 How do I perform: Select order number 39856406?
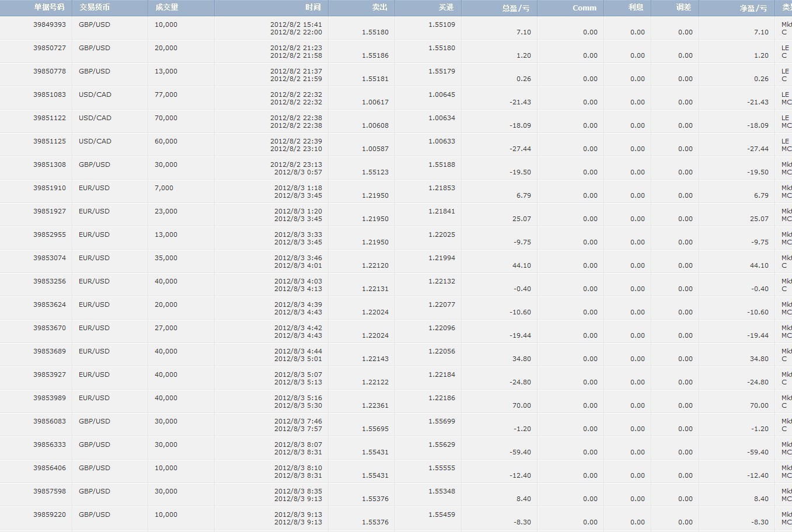tap(50, 468)
